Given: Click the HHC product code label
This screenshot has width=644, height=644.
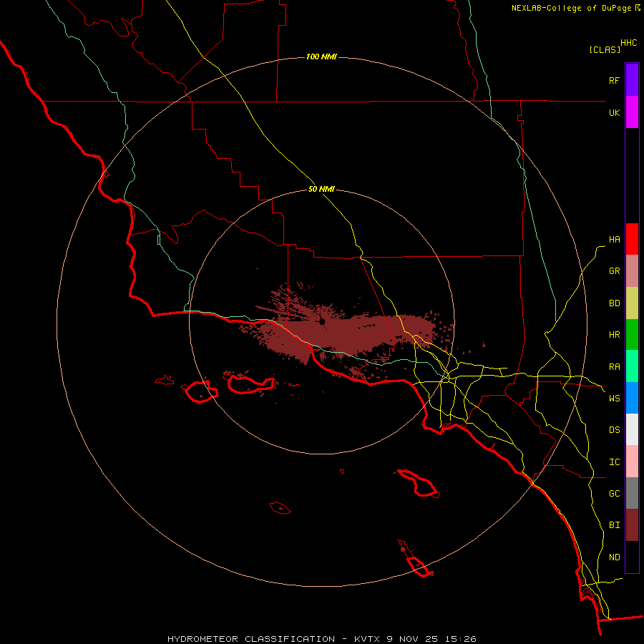Looking at the screenshot, I should [629, 43].
